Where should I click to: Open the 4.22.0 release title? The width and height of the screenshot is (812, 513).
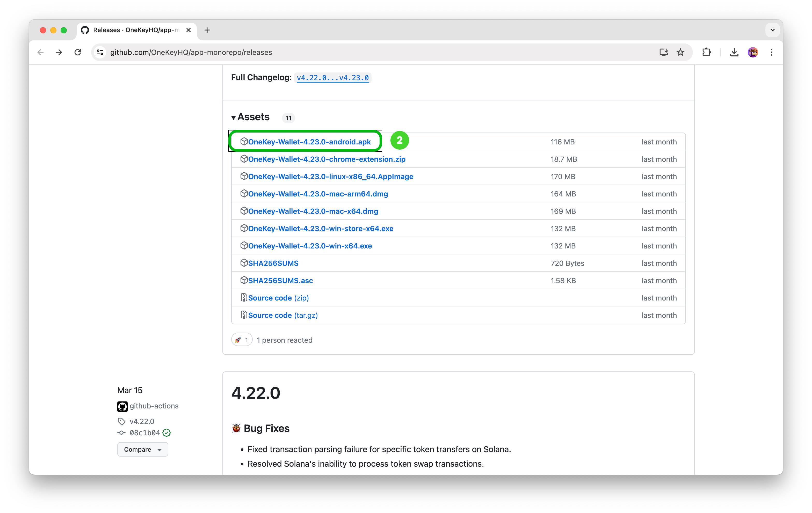click(x=256, y=393)
